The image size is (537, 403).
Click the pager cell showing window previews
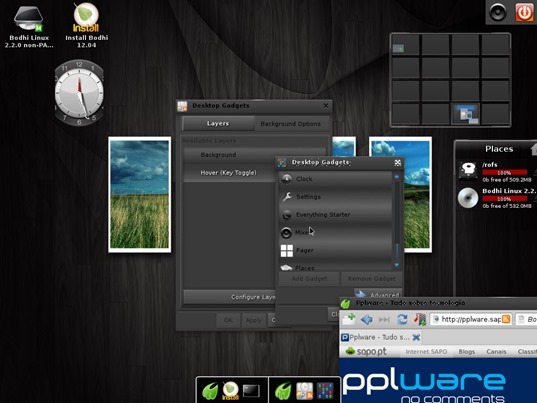[465, 114]
